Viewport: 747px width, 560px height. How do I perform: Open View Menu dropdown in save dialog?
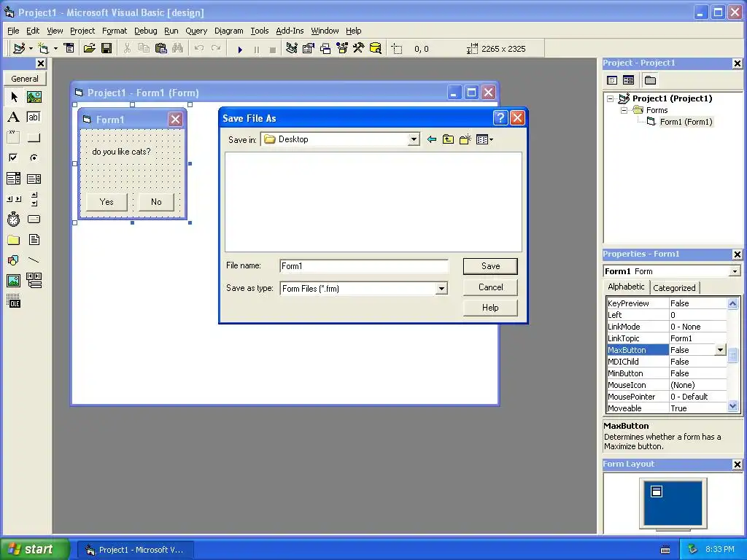coord(484,139)
